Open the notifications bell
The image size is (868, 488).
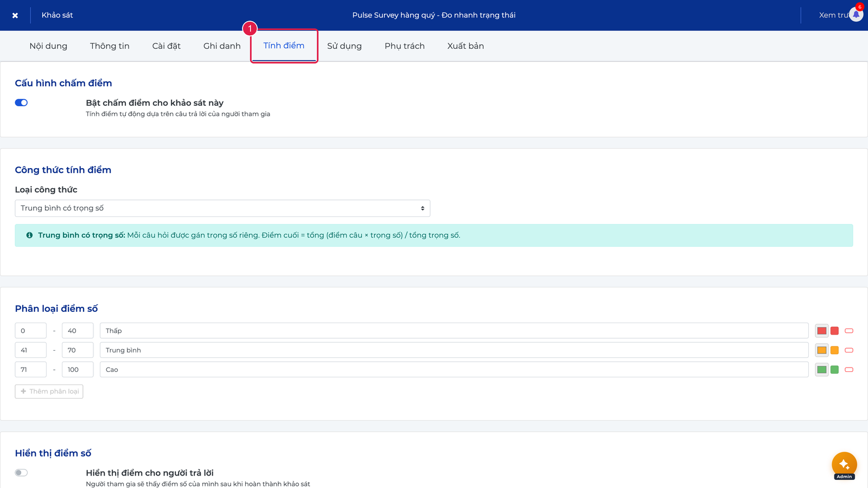click(x=856, y=15)
